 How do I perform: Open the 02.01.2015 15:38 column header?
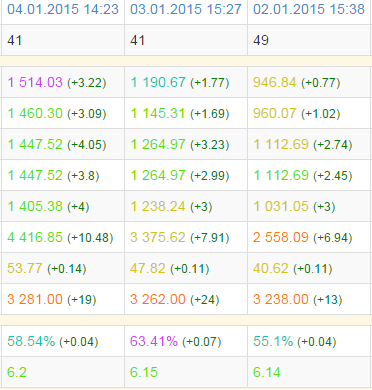click(x=309, y=9)
